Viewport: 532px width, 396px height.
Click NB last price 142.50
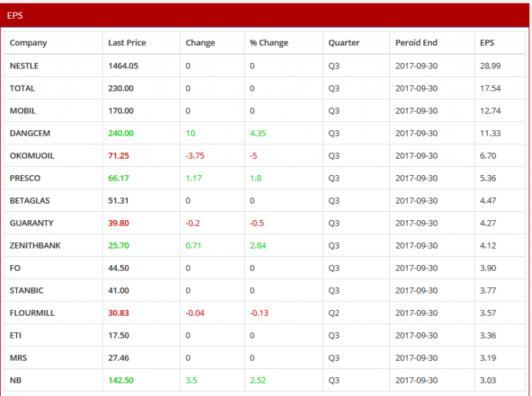121,380
